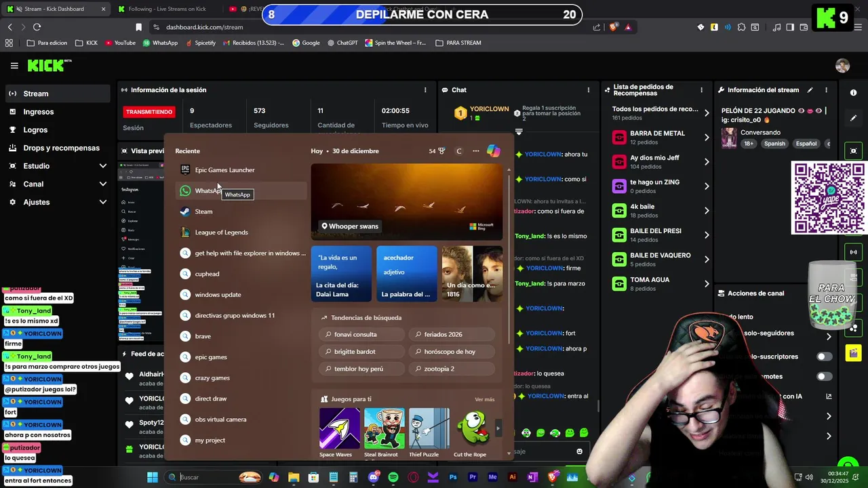Focus the taskbar Buscar search box

point(214,477)
